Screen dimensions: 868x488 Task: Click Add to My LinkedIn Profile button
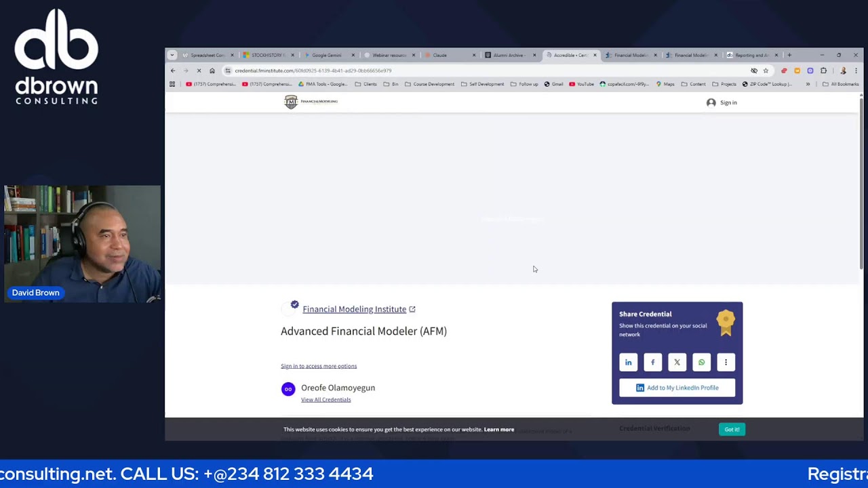[677, 388]
